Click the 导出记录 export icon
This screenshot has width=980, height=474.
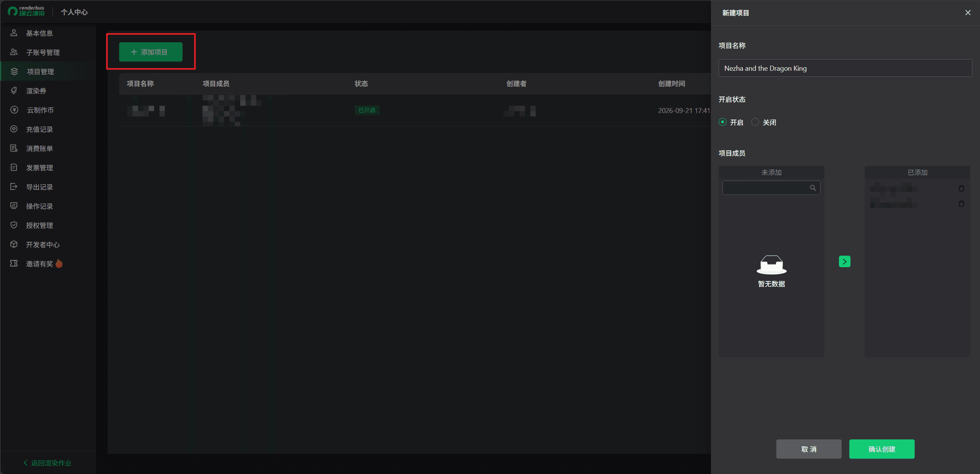(14, 187)
